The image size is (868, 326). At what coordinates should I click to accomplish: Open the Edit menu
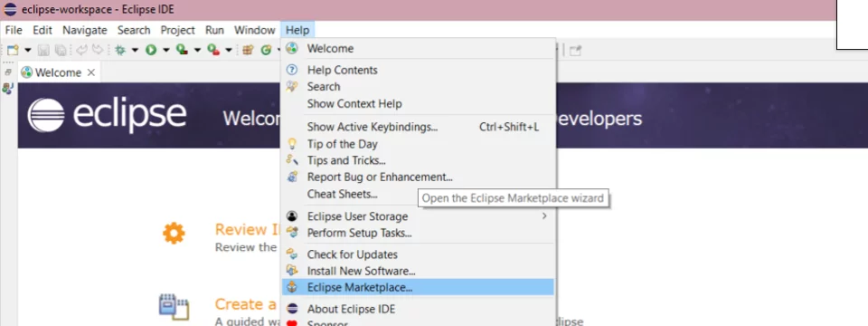[x=42, y=30]
